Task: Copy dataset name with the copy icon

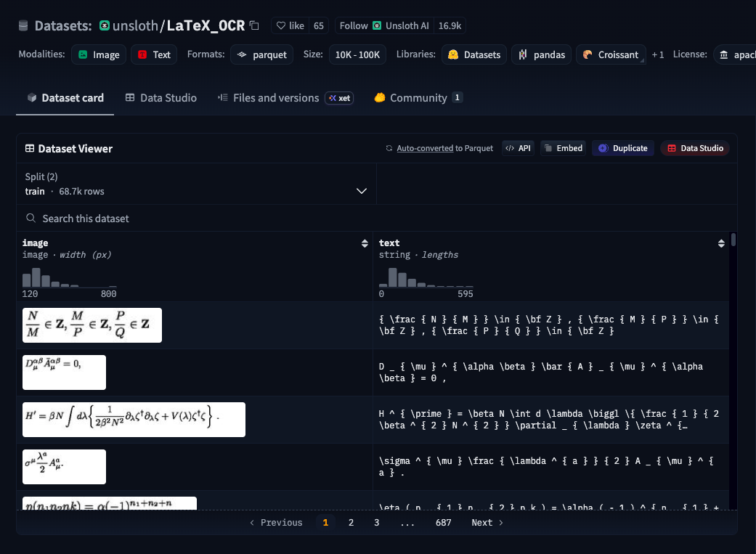Action: coord(255,25)
